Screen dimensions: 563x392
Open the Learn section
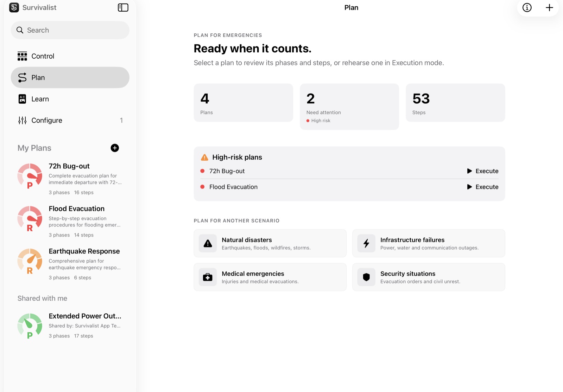tap(70, 99)
